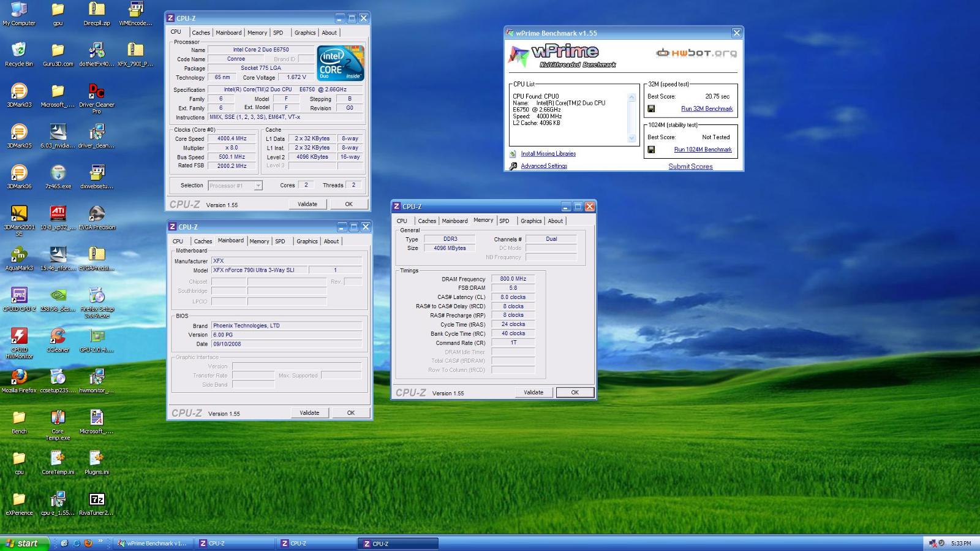Viewport: 980px width, 551px height.
Task: Open the Bench folder on the desktop
Action: [19, 422]
